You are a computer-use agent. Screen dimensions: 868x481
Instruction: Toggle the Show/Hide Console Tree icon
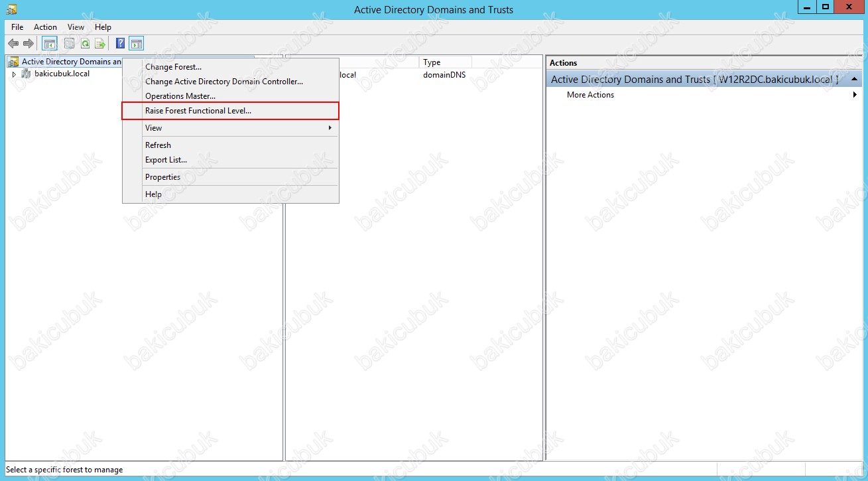point(49,44)
